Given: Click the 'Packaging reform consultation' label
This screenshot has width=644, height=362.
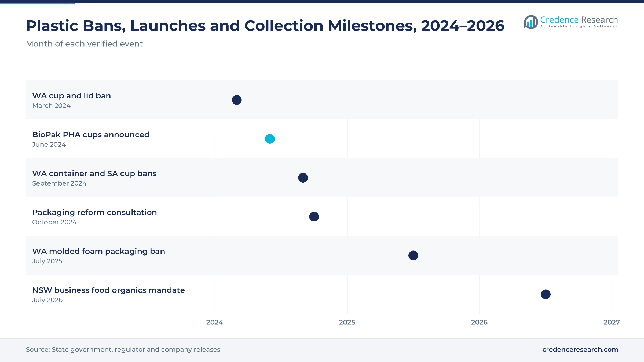Looking at the screenshot, I should (x=94, y=212).
